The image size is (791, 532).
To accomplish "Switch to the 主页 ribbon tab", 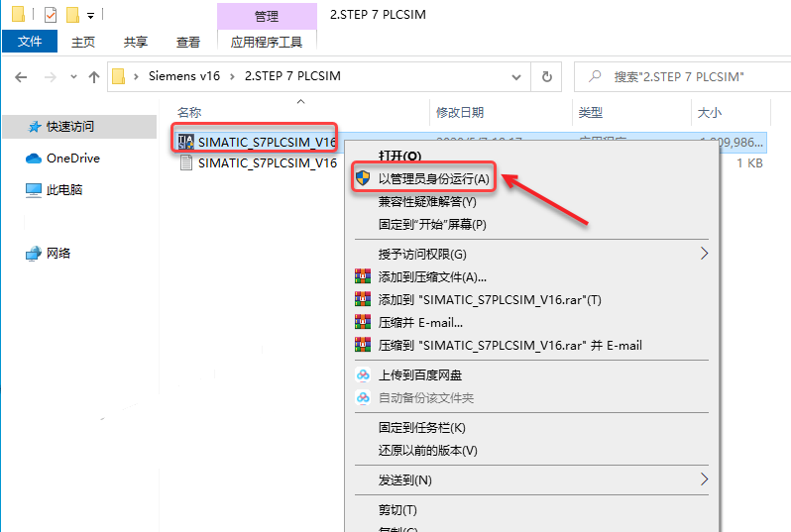I will [x=83, y=42].
